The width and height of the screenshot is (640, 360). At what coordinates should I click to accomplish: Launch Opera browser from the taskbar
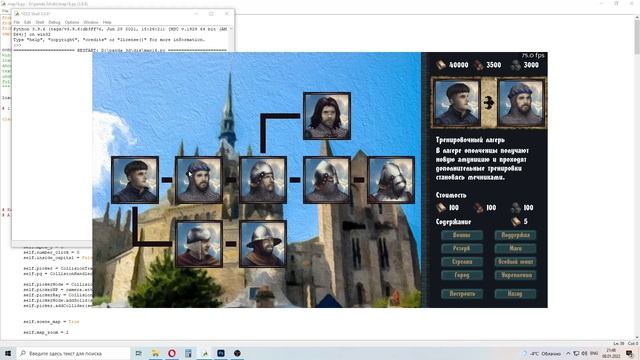[x=172, y=353]
